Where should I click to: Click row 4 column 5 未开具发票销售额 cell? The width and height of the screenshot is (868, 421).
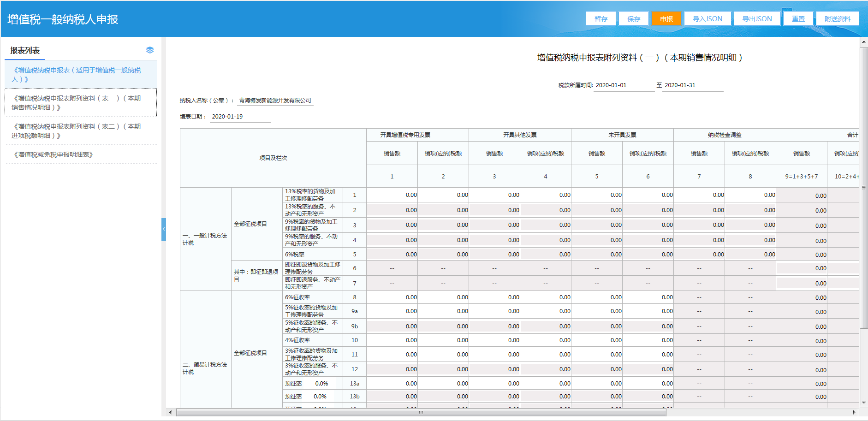(x=597, y=240)
